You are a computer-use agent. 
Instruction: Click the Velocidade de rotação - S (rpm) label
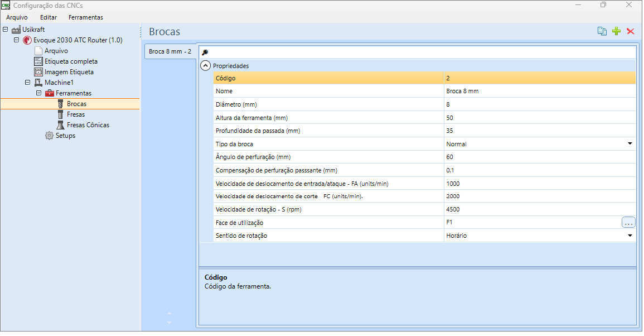point(258,209)
